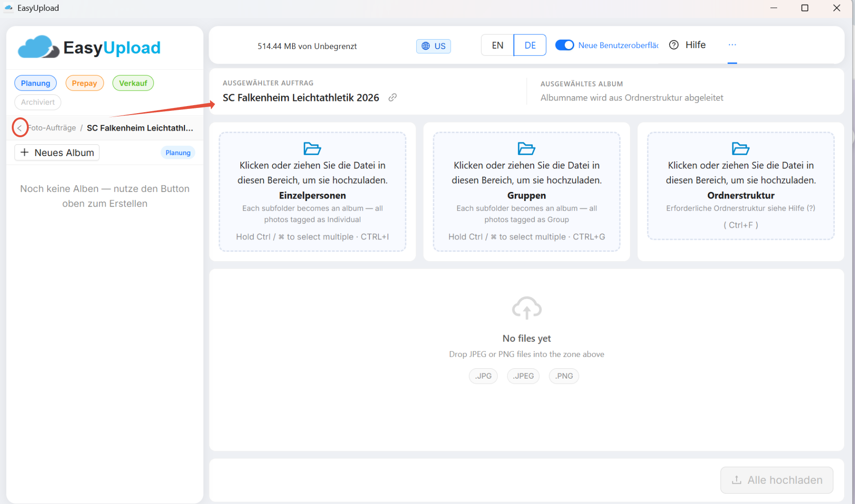Image resolution: width=855 pixels, height=504 pixels.
Task: Click the .JPEG file type chip
Action: click(x=523, y=376)
